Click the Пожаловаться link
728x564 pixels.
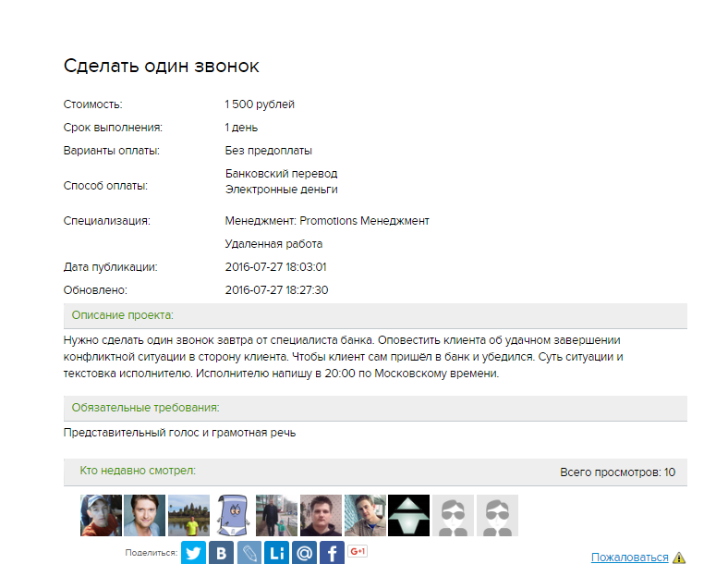(629, 557)
